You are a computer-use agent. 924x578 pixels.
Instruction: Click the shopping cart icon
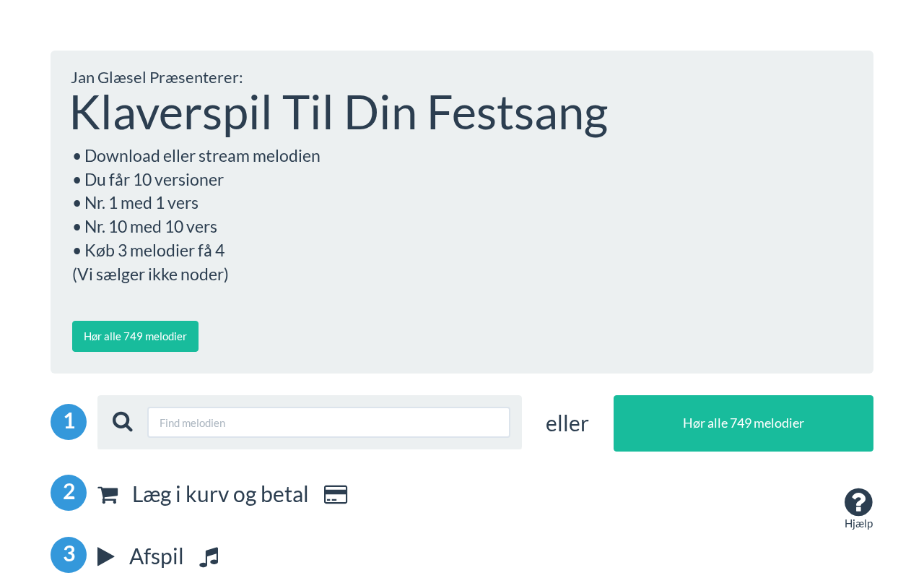(108, 495)
